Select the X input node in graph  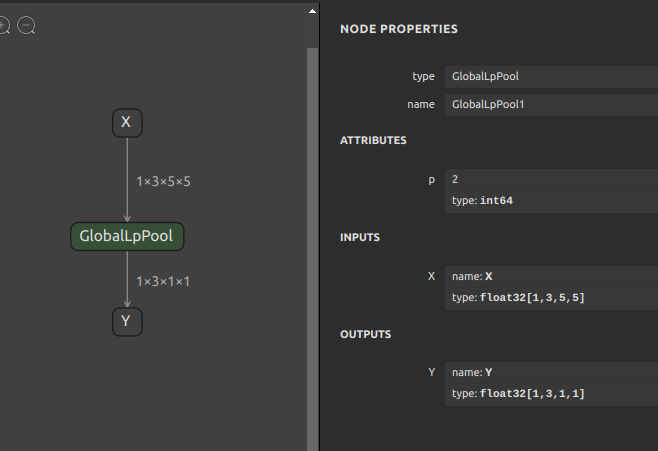point(127,123)
